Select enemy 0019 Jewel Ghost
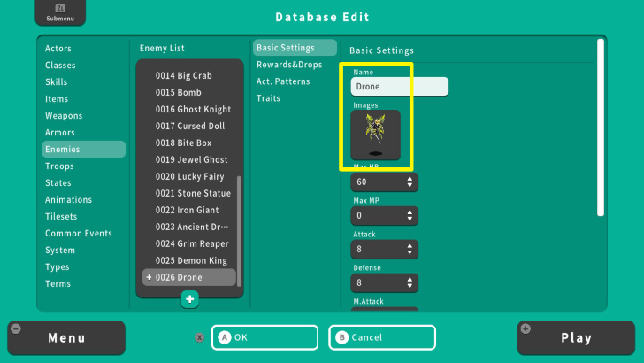The image size is (644, 363). pyautogui.click(x=189, y=160)
